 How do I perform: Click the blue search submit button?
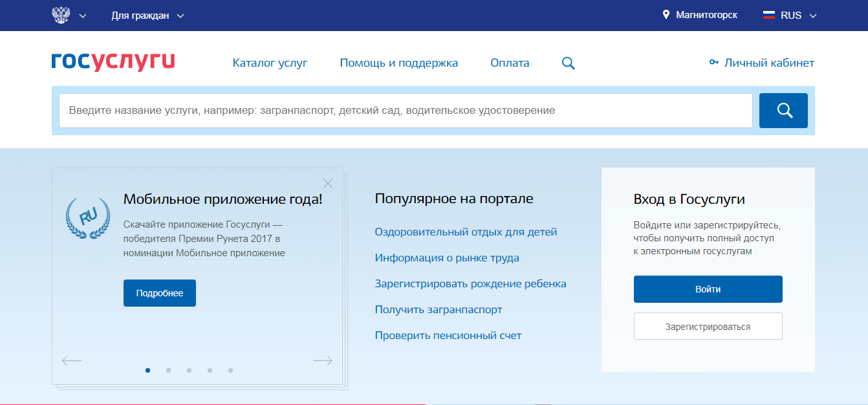[783, 111]
